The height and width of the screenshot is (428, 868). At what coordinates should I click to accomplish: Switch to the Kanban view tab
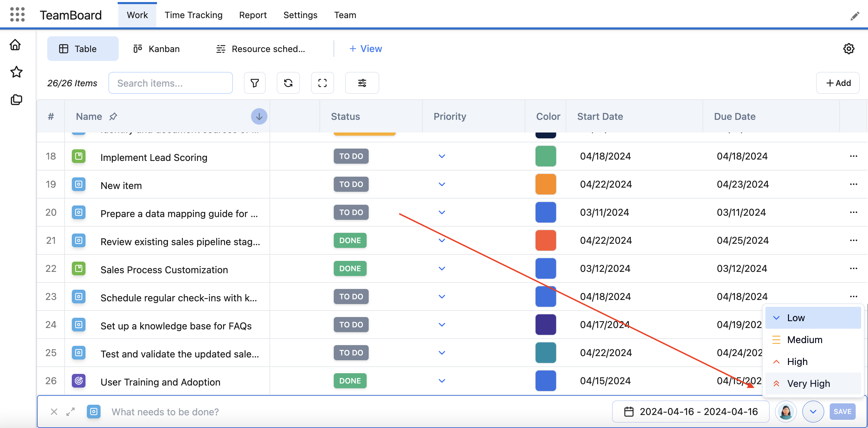tap(157, 49)
